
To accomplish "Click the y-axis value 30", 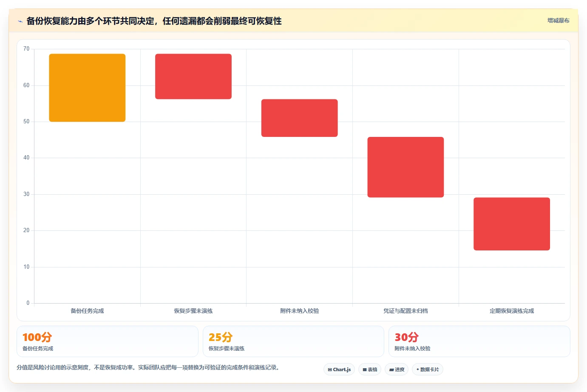I will click(x=26, y=194).
